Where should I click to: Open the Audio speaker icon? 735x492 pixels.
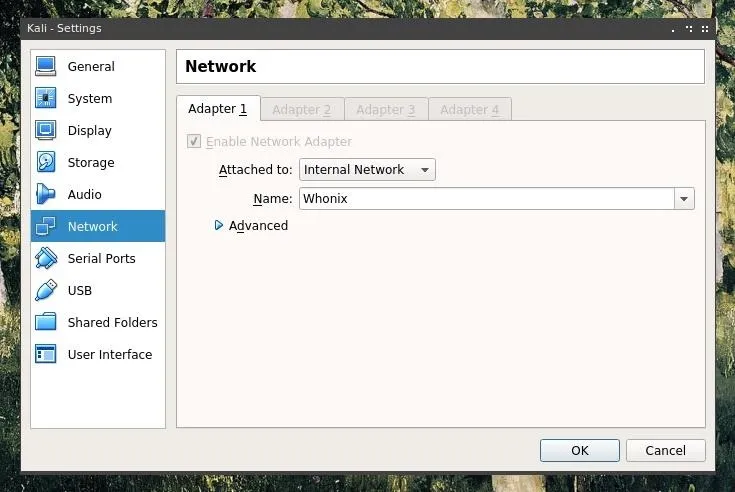45,194
